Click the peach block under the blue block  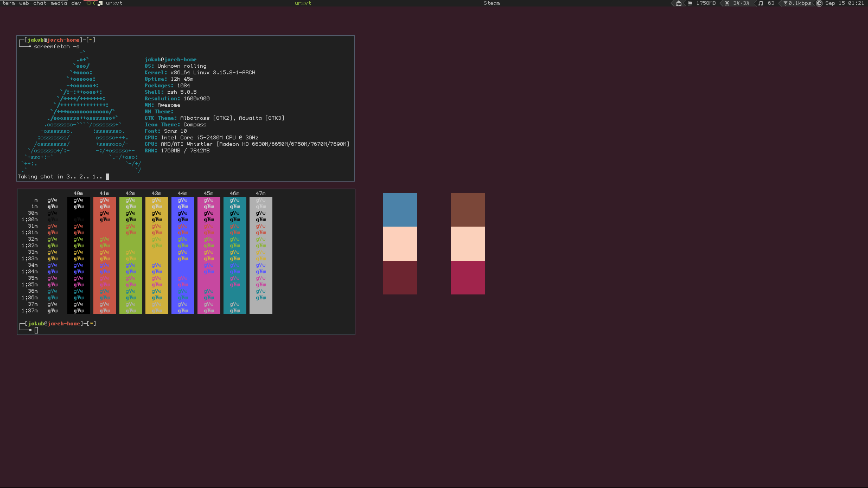point(400,243)
